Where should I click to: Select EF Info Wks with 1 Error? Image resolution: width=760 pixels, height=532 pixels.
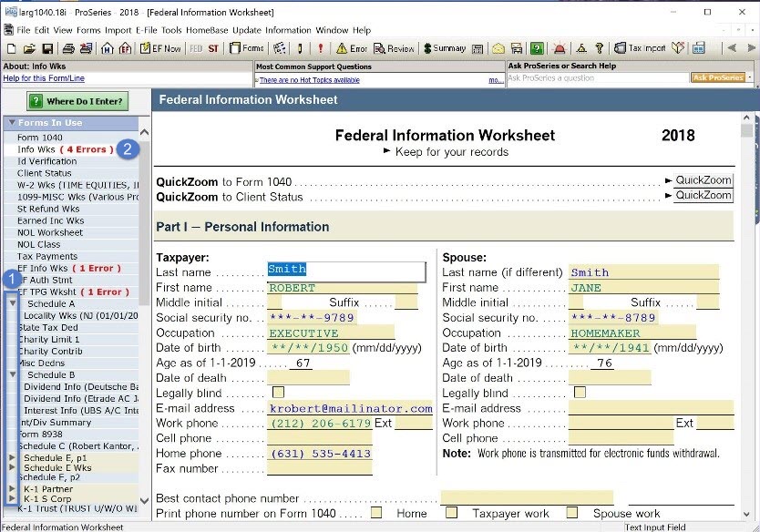click(x=71, y=268)
